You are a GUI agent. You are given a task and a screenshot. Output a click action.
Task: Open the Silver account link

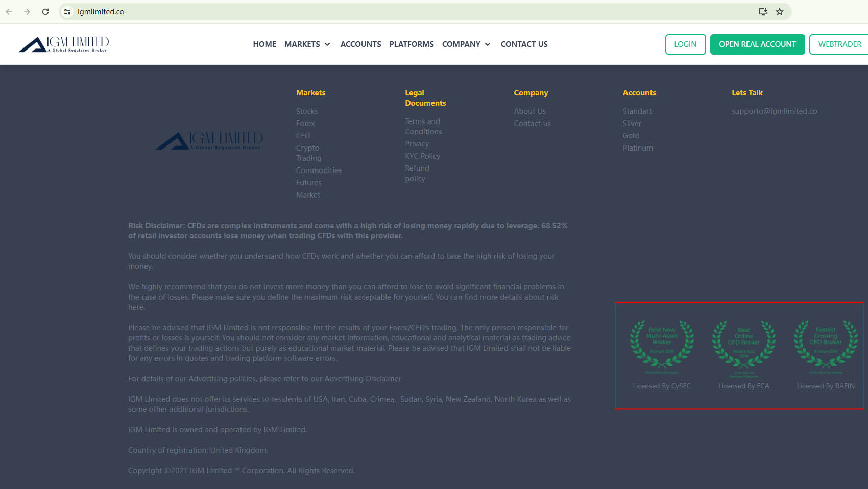point(632,124)
